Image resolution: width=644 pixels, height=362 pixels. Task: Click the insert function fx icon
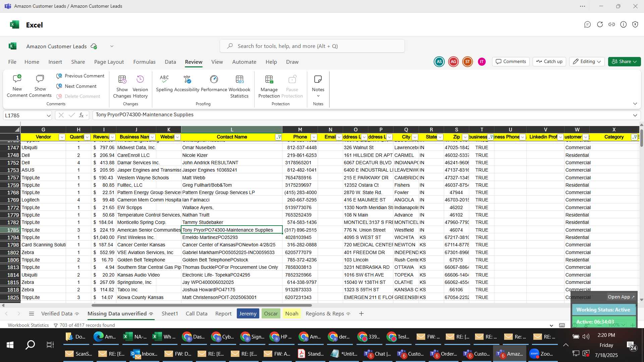pos(81,115)
